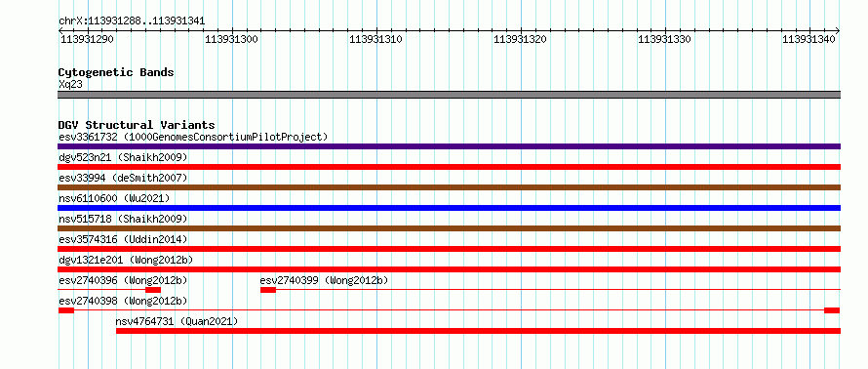Click the brown nsv515718 variant bar
Viewport: 868px width, 369px height.
click(449, 228)
